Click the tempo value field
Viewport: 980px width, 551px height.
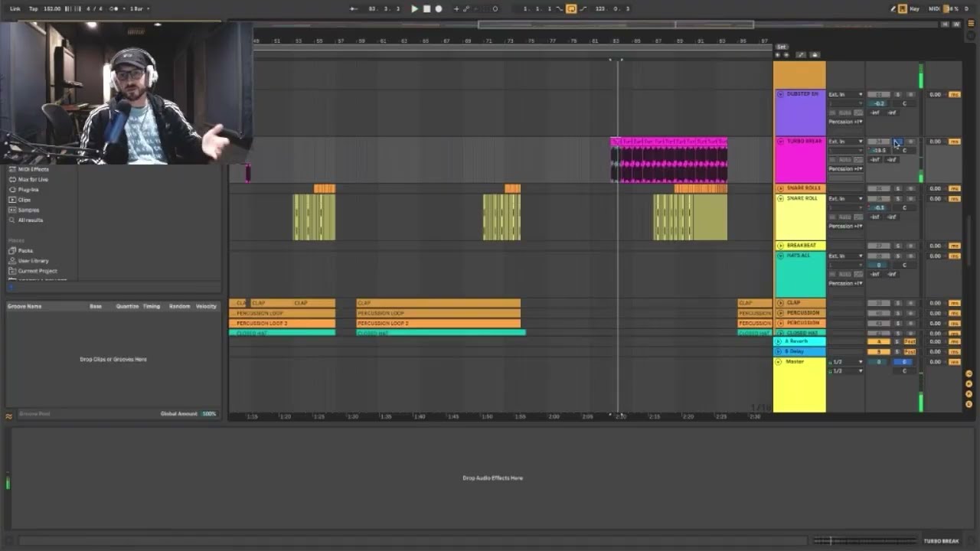point(52,8)
